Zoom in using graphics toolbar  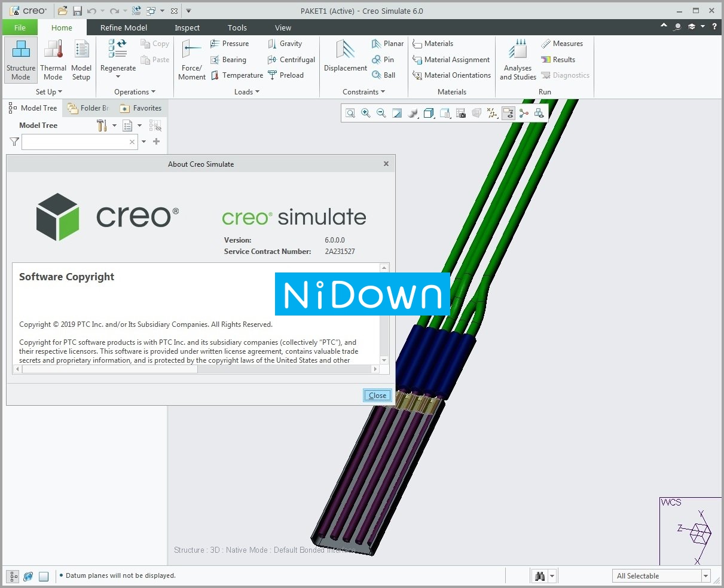point(366,113)
